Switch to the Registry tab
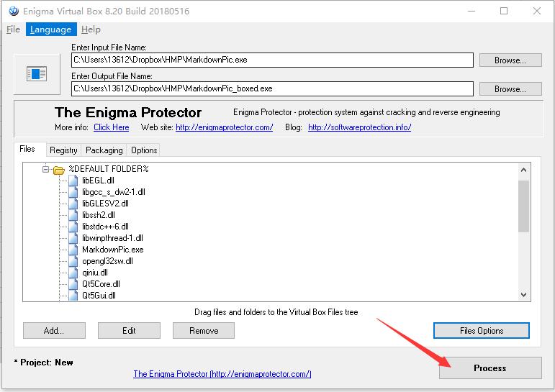Viewport: 555px width, 392px height. point(64,150)
